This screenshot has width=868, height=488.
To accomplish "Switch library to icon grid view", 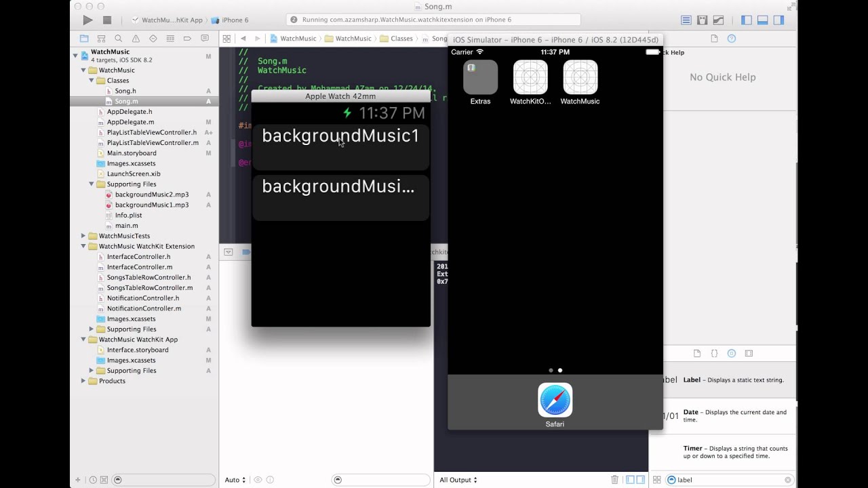I will (x=656, y=480).
